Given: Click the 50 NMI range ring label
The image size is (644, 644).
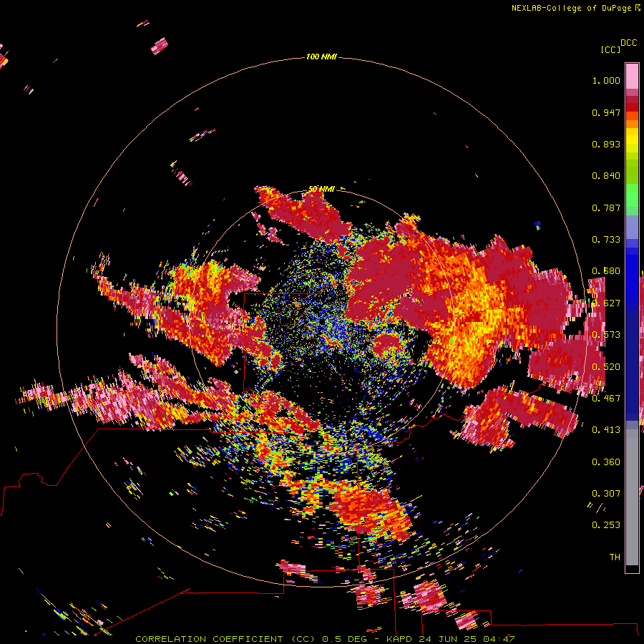Looking at the screenshot, I should click(x=321, y=189).
